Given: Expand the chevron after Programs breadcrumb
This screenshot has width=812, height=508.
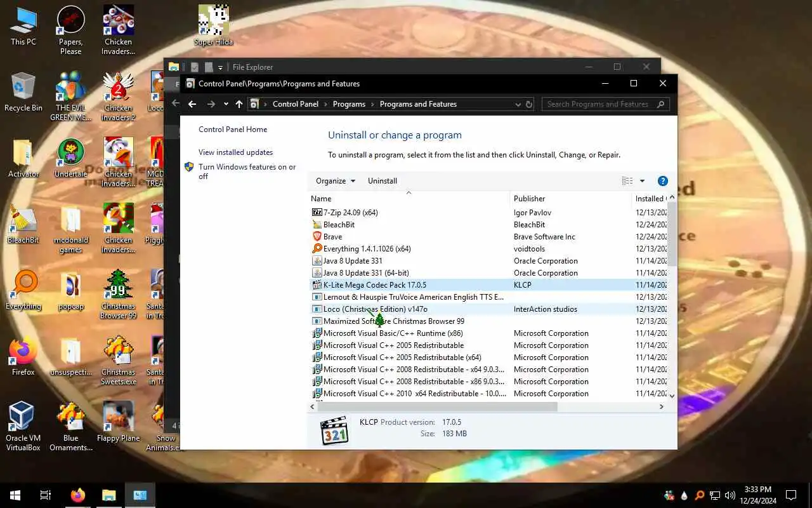Looking at the screenshot, I should [x=372, y=104].
